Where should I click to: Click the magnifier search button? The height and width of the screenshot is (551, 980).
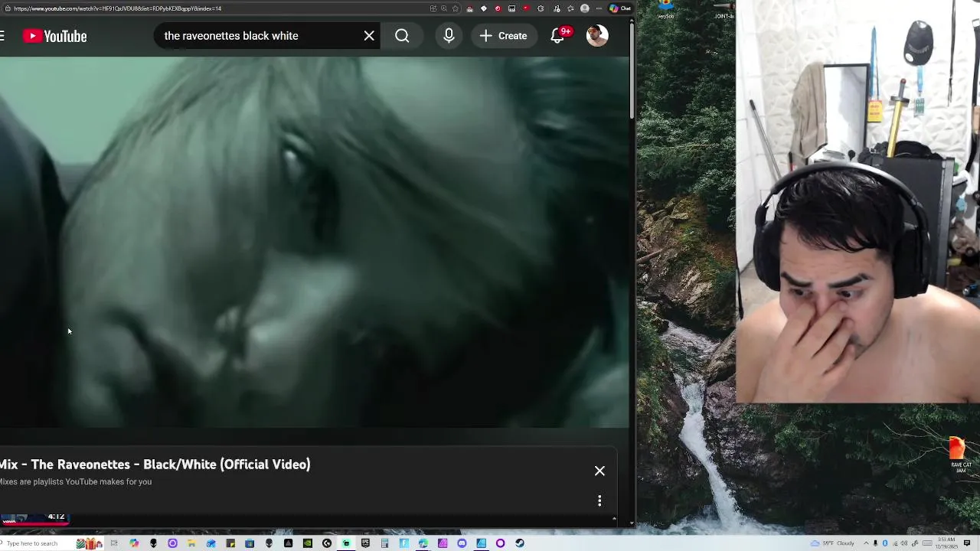click(x=402, y=36)
